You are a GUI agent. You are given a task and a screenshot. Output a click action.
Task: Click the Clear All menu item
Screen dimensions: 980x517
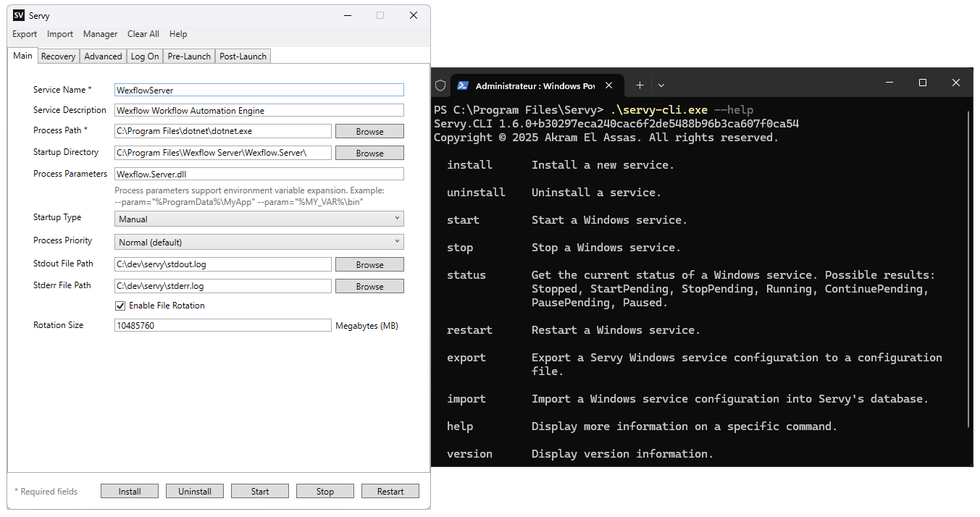point(143,34)
